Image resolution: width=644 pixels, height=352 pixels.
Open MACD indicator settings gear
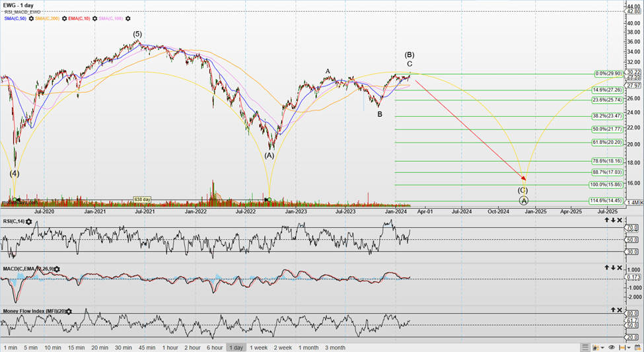tap(57, 269)
